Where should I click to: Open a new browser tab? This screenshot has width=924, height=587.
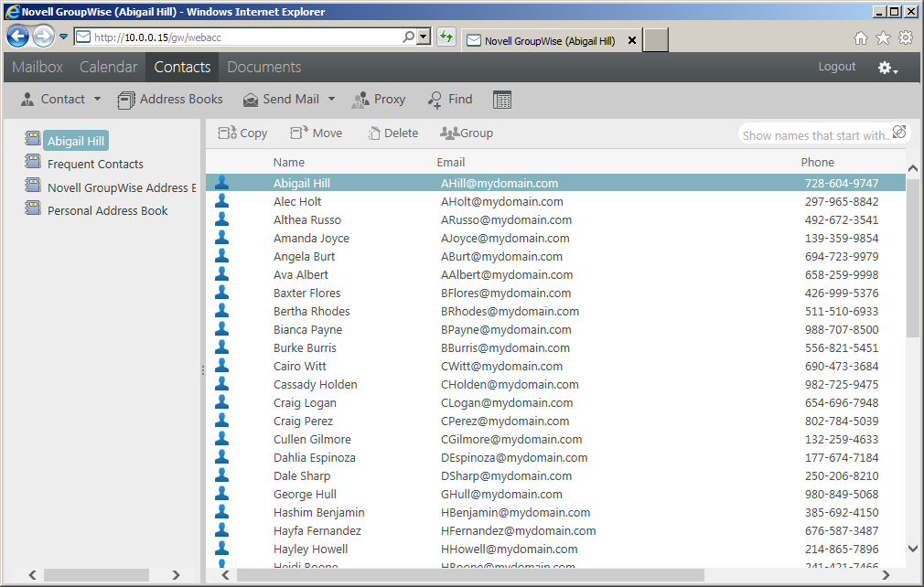point(655,40)
